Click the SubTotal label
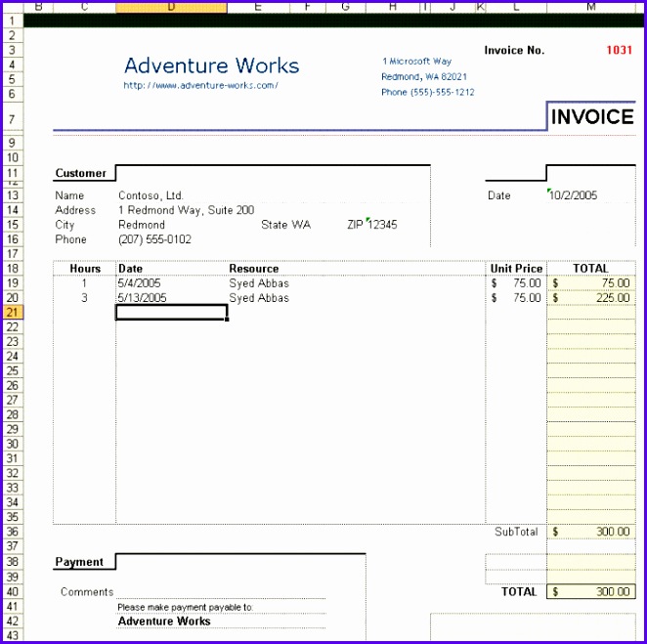The image size is (647, 644). [x=516, y=532]
